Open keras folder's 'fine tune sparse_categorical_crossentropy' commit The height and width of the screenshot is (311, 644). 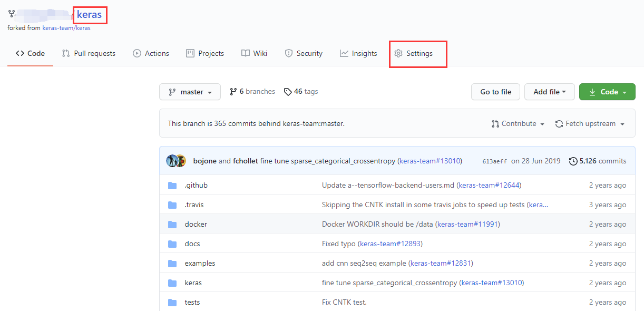click(389, 283)
